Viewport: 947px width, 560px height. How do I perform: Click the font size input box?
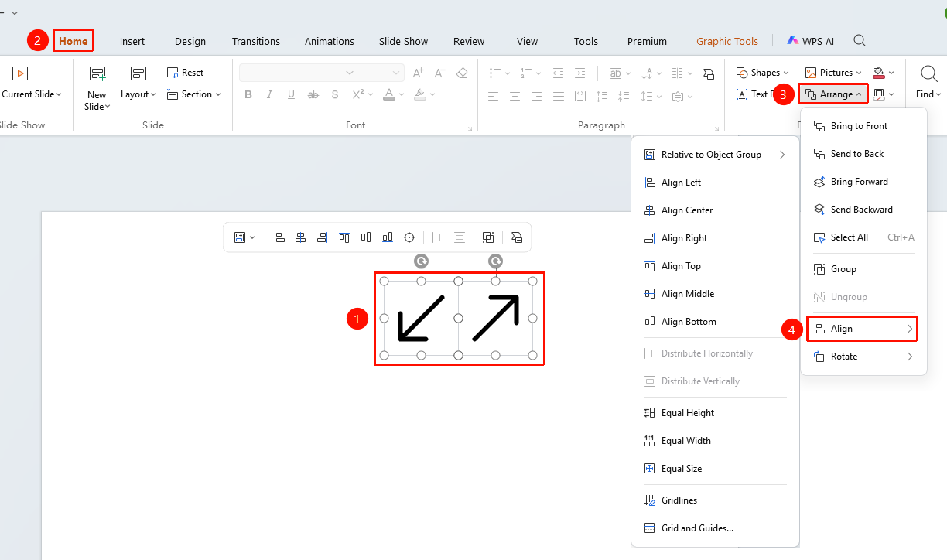[381, 73]
